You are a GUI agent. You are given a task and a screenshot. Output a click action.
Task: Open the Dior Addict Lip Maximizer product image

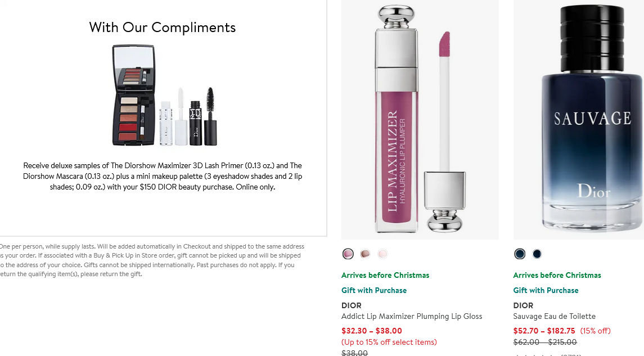pos(420,120)
